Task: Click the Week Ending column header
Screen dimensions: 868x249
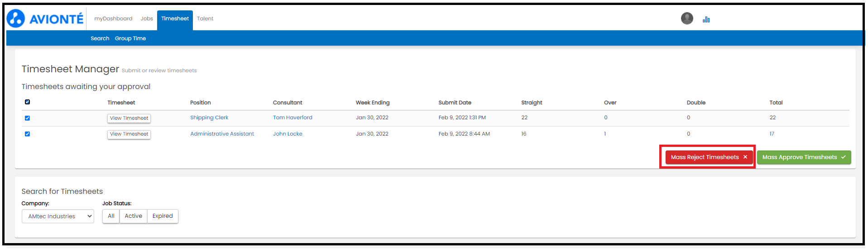Action: click(x=373, y=103)
